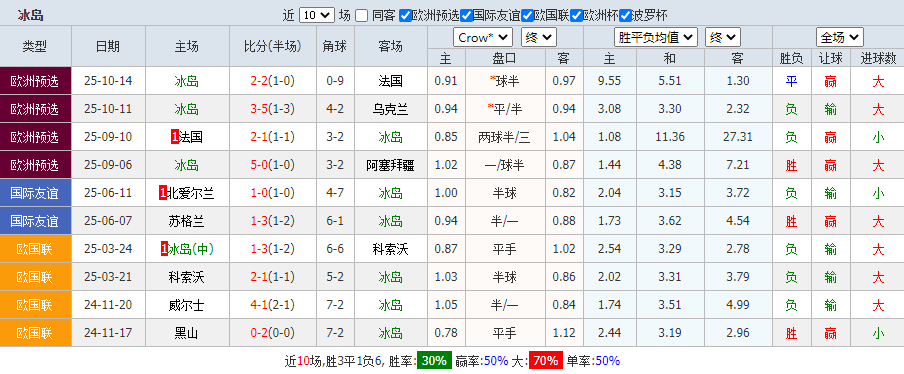Click the 主场 column header

pos(187,46)
